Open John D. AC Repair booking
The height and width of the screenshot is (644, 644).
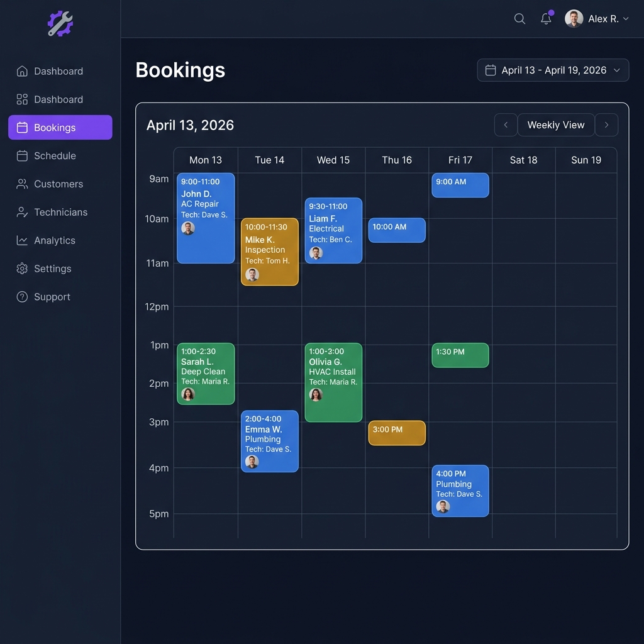pos(206,218)
